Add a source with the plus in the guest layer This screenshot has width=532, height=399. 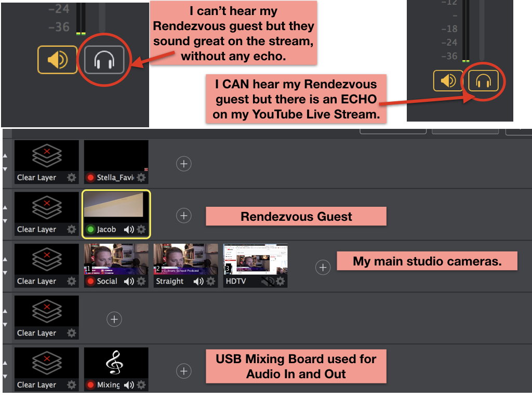tap(183, 216)
